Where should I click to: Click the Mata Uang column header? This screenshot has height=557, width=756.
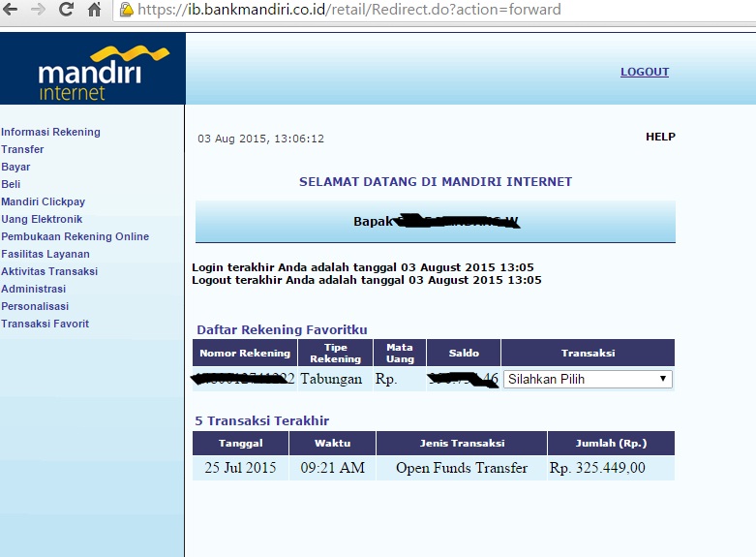[x=400, y=353]
